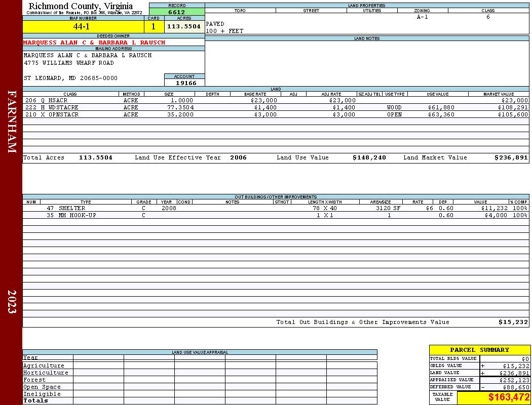Click use value $63,360

(441, 114)
